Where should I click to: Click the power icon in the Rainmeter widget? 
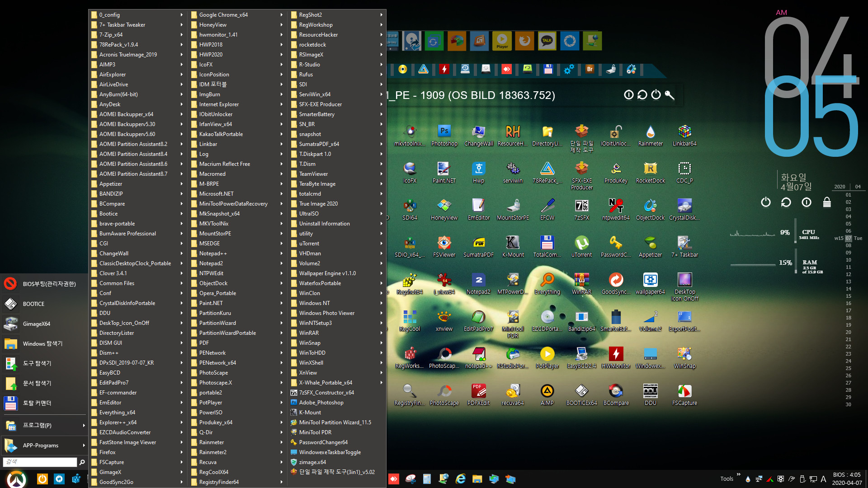(765, 202)
